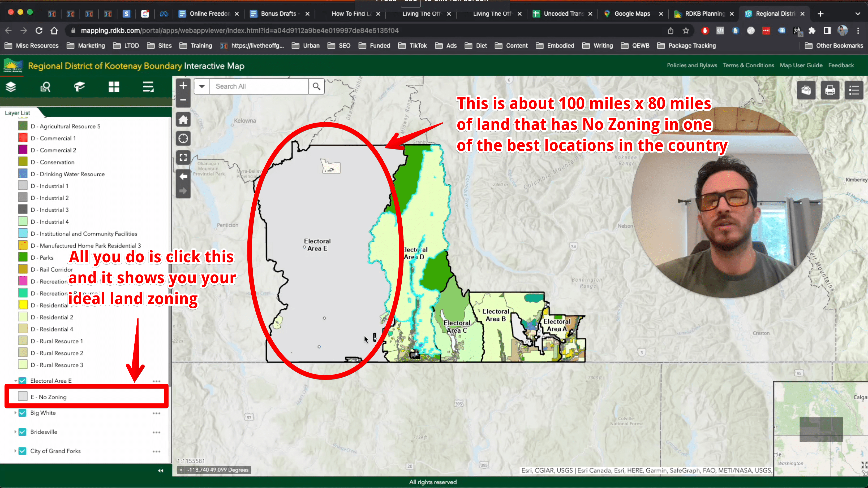
Task: Open Electoral Area E layer options menu
Action: coord(156,381)
